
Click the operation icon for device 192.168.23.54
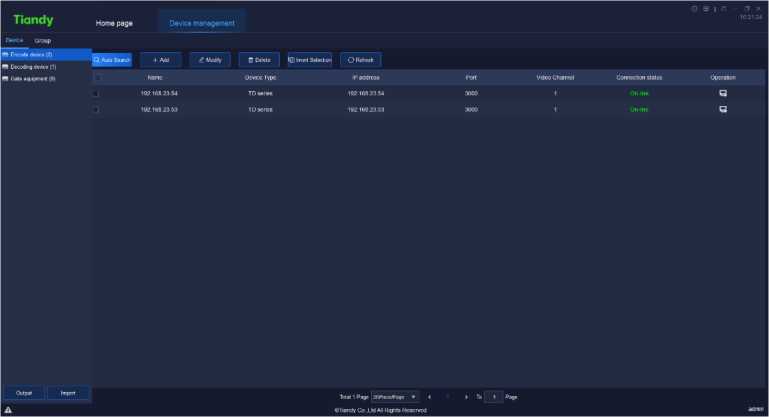coord(722,93)
